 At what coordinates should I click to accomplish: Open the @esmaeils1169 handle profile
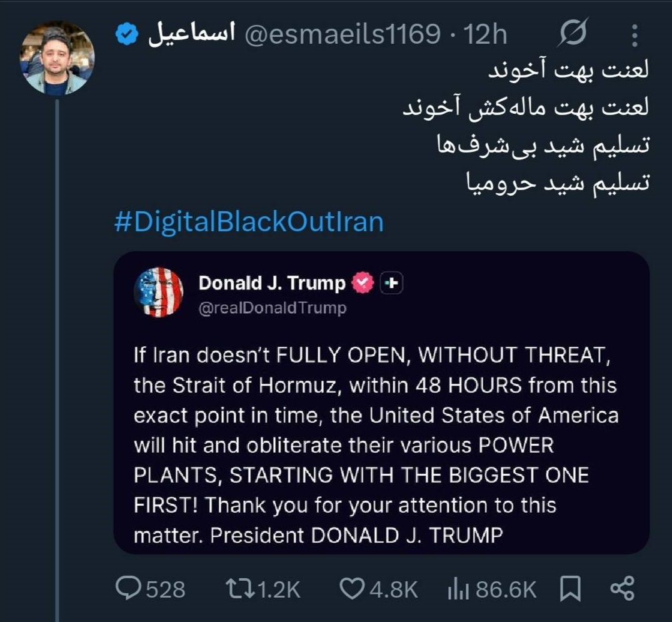[341, 35]
